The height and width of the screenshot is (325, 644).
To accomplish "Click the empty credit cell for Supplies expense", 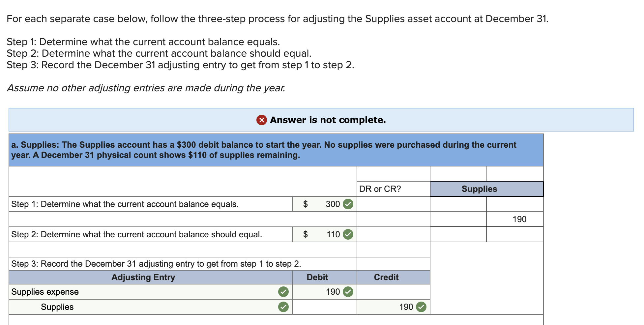I will tap(394, 292).
